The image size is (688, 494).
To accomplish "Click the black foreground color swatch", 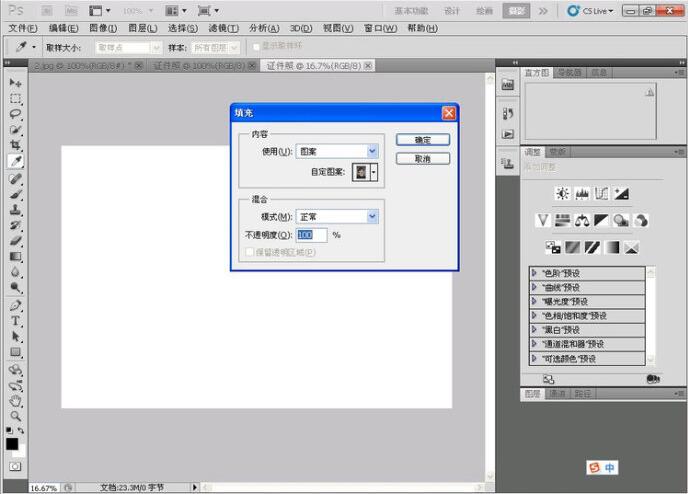I will [12, 443].
